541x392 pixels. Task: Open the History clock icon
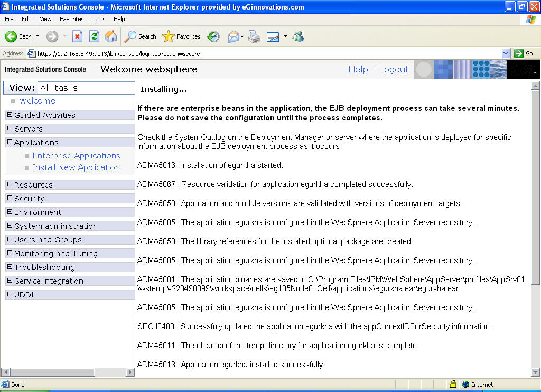click(x=213, y=36)
